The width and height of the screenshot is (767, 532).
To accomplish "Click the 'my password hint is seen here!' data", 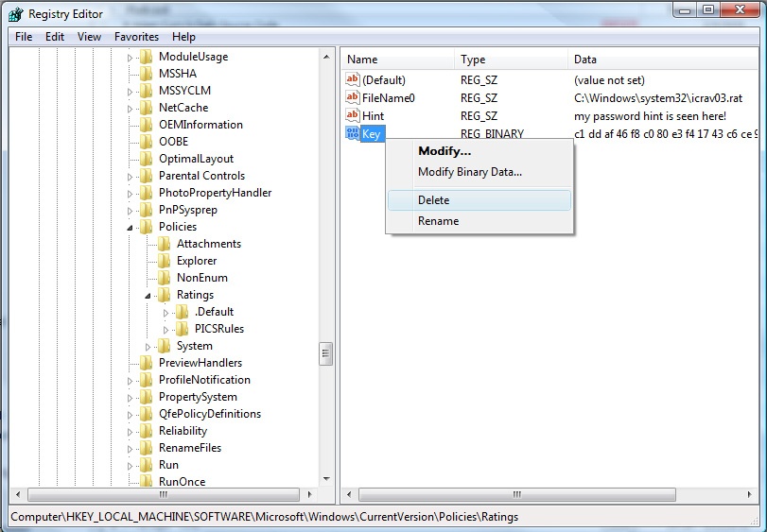I will (650, 116).
